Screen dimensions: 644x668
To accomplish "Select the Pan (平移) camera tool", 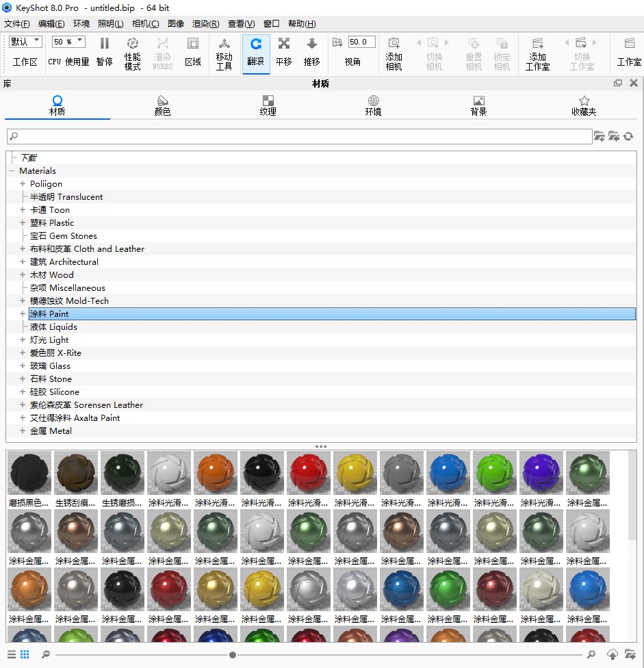I will pyautogui.click(x=283, y=45).
